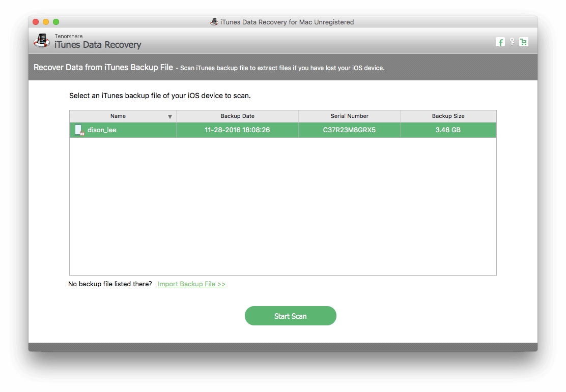The image size is (566, 392).
Task: Open the Facebook share icon
Action: coord(500,42)
